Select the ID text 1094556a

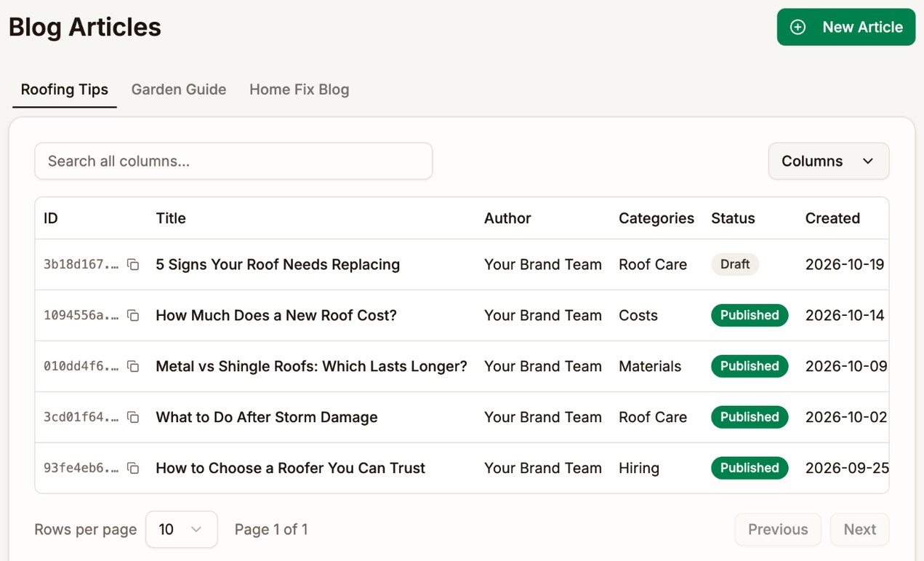coord(81,315)
